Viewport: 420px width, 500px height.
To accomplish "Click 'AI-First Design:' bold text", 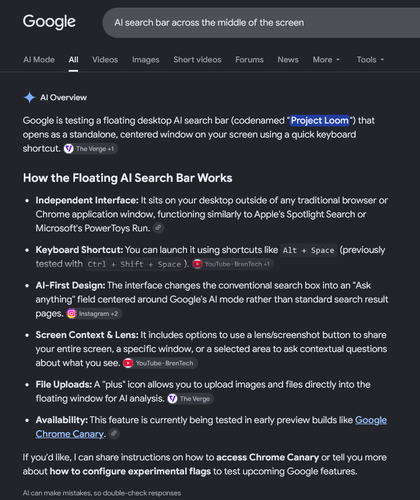I will [70, 286].
